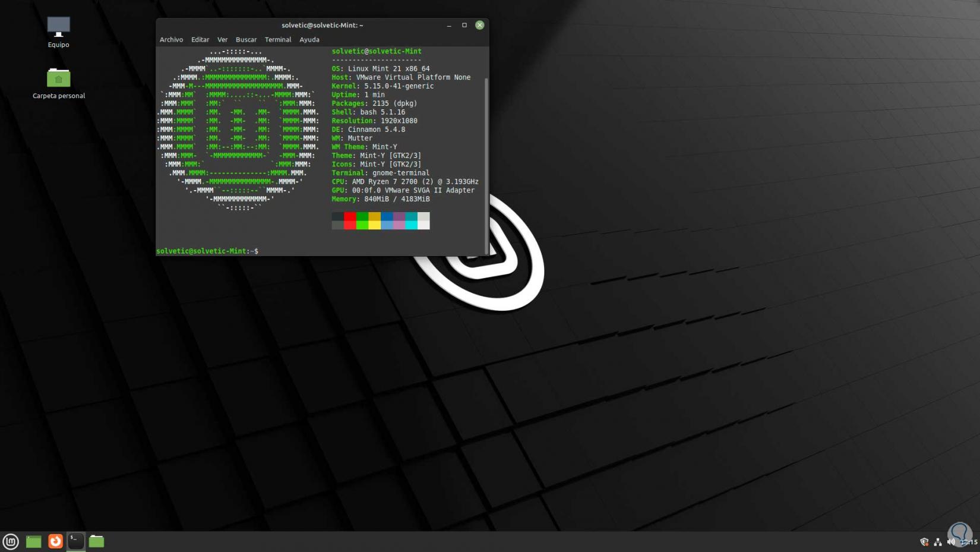Click the "Memory: 840MiB / 4183MiB" line
The width and height of the screenshot is (980, 552).
point(381,199)
